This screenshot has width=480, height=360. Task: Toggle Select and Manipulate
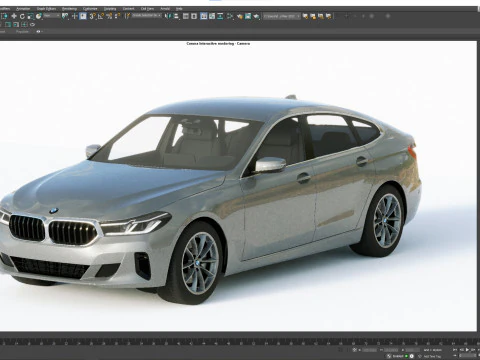point(75,16)
